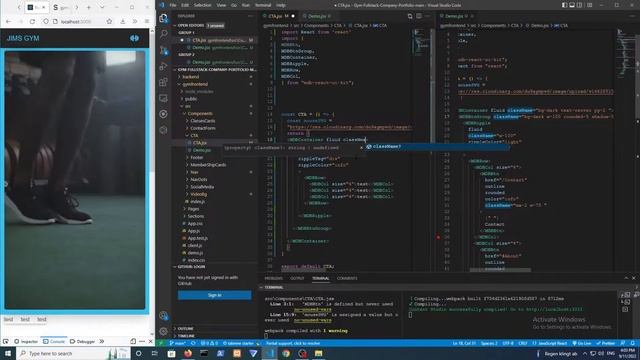Viewport: 640px width, 360px height.
Task: Open Manage gear at activity bar bottom
Action: (163, 331)
